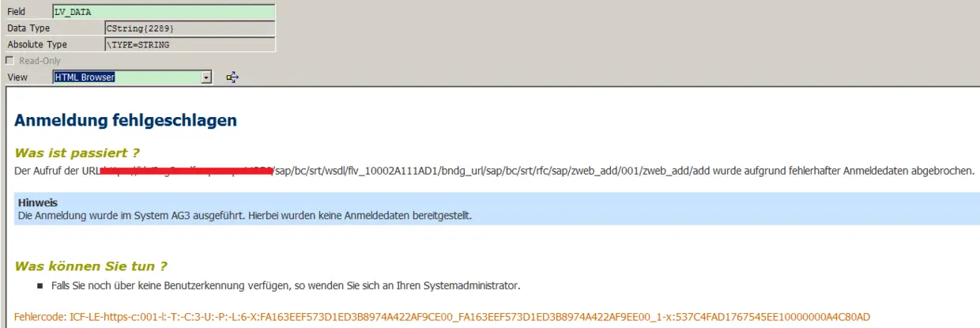The image size is (980, 328).
Task: Click the AG3 system notice text
Action: click(x=244, y=215)
